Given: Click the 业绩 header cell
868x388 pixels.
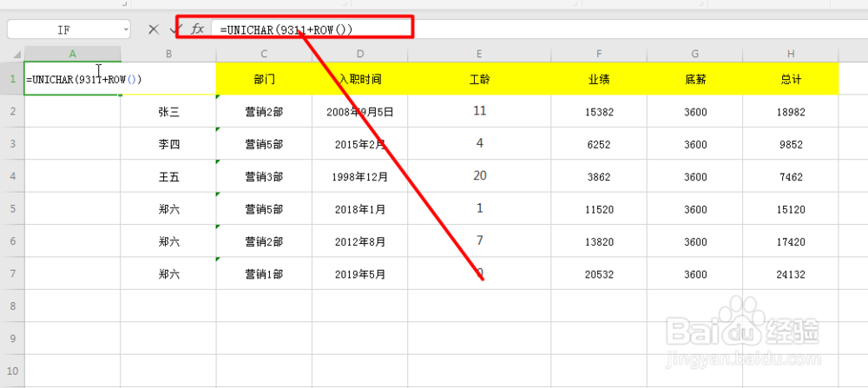Looking at the screenshot, I should [599, 79].
